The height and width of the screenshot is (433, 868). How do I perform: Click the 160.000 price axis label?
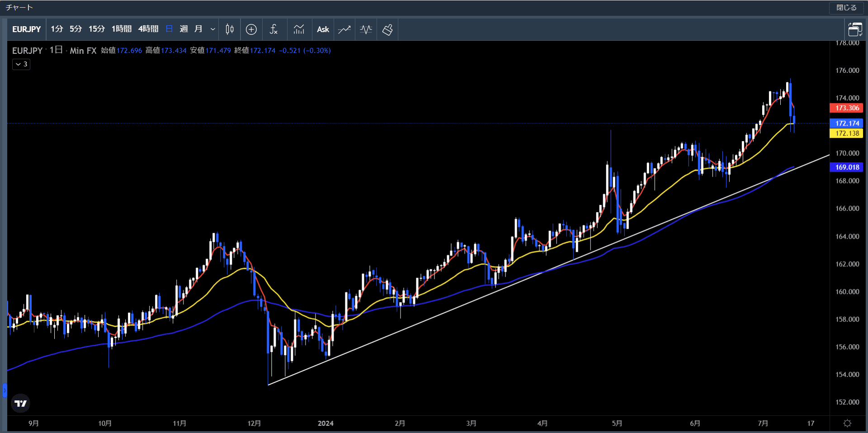[847, 292]
